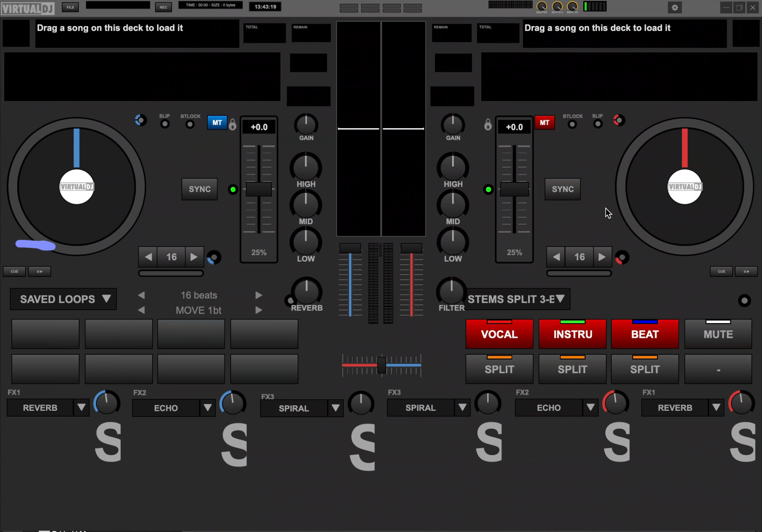Toggle the BEAT stem pad
This screenshot has width=762, height=532.
pos(645,334)
